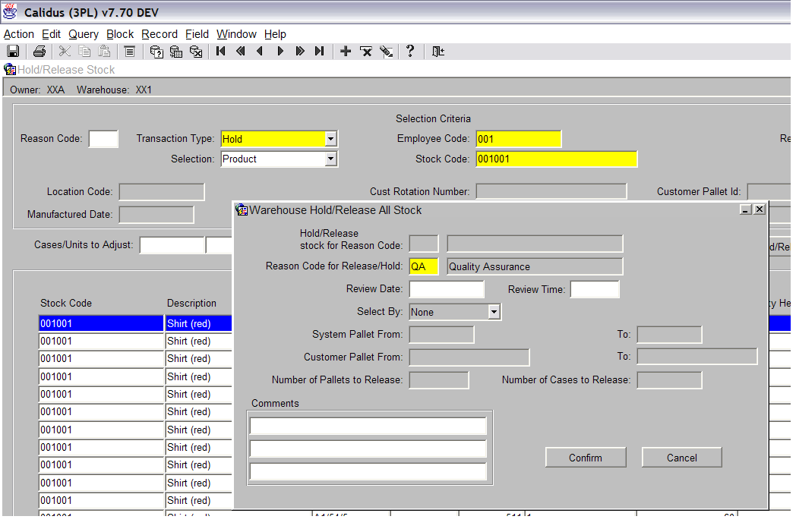This screenshot has width=796, height=532.
Task: Click the Quality Assurance description field
Action: pos(535,266)
